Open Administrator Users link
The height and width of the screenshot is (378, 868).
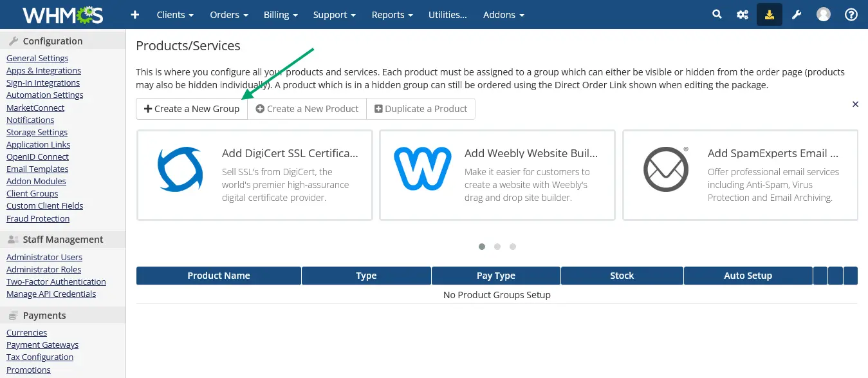[x=44, y=257]
